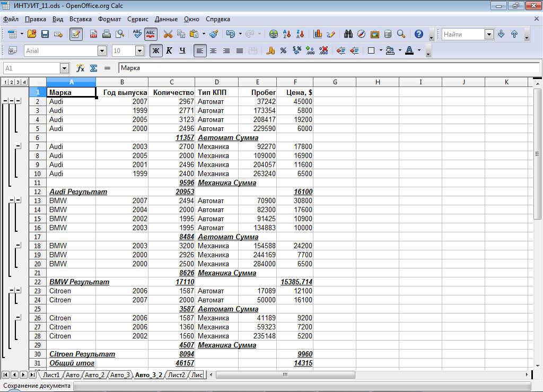This screenshot has height=392, width=543.
Task: Open Find and Replace with the binoculars icon
Action: point(348,34)
